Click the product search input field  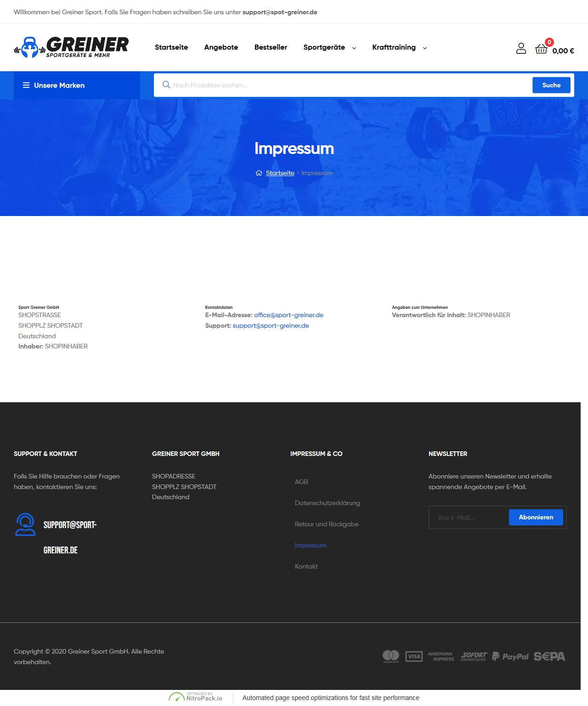(x=349, y=85)
